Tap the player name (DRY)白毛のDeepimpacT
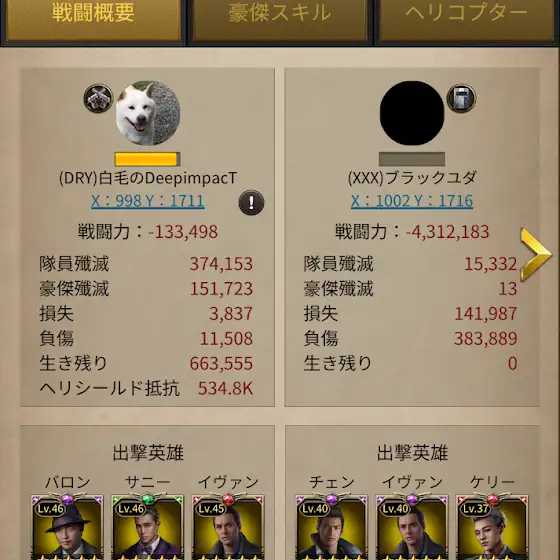Image resolution: width=560 pixels, height=560 pixels. pyautogui.click(x=148, y=178)
